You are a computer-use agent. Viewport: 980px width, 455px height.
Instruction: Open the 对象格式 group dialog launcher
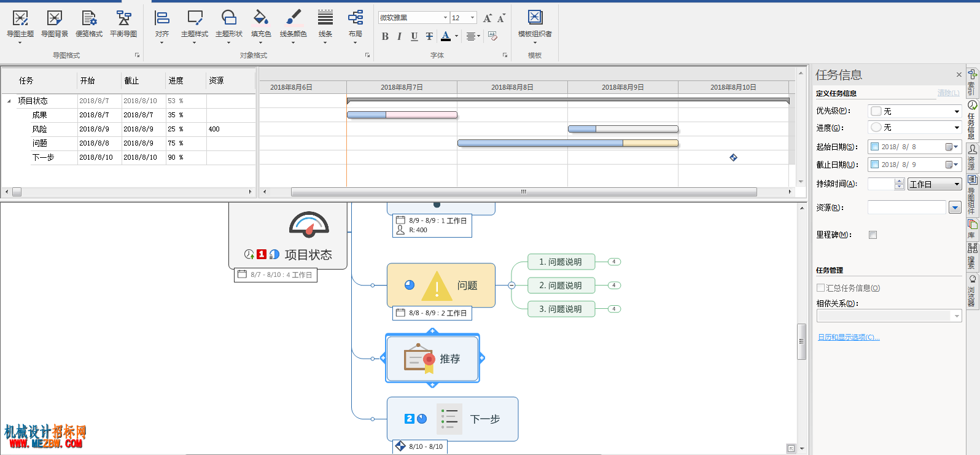[x=367, y=55]
